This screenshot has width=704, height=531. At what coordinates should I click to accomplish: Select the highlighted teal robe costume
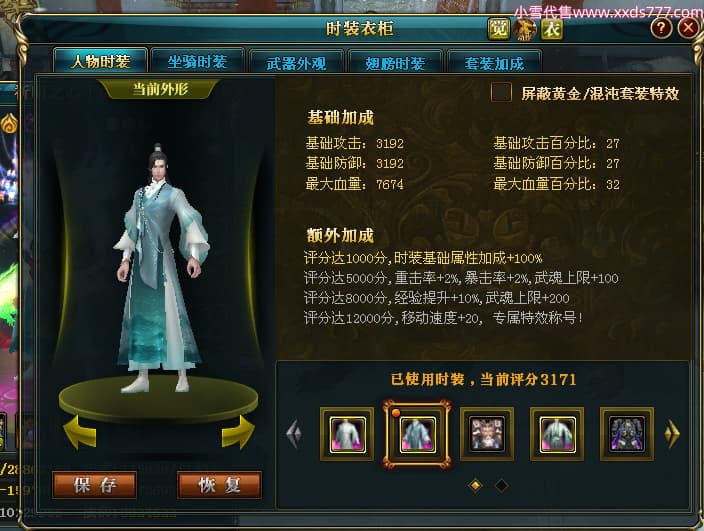pyautogui.click(x=417, y=434)
